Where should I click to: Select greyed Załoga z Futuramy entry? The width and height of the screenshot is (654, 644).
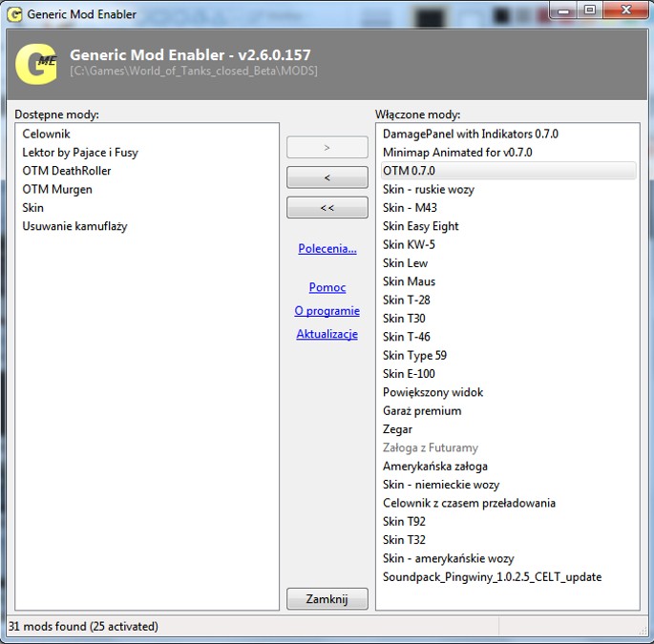[x=431, y=447]
